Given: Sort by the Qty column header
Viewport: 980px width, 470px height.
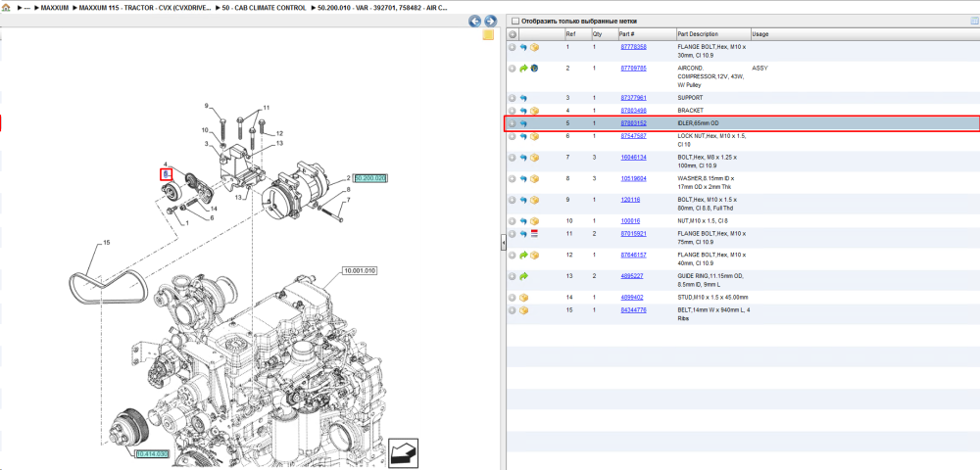Looking at the screenshot, I should pos(597,34).
